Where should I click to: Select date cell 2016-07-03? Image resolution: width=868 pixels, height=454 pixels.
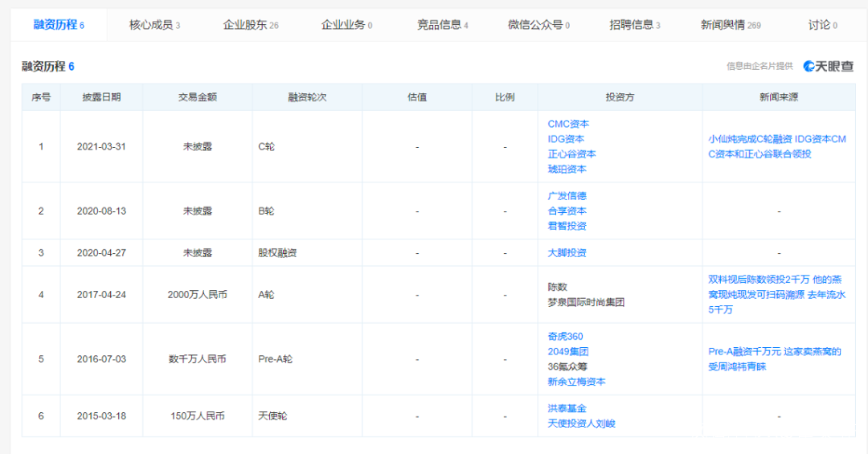pyautogui.click(x=101, y=358)
